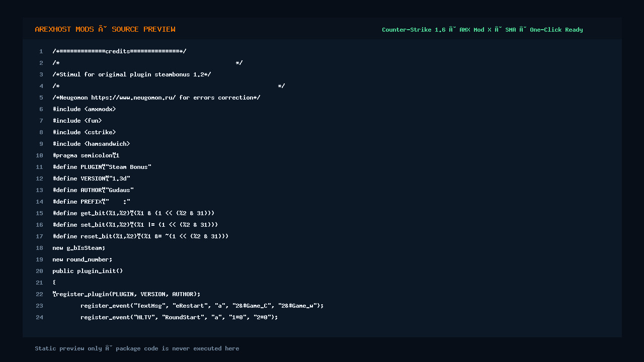The width and height of the screenshot is (644, 362).
Task: Click the Static preview only footer note
Action: (x=137, y=348)
